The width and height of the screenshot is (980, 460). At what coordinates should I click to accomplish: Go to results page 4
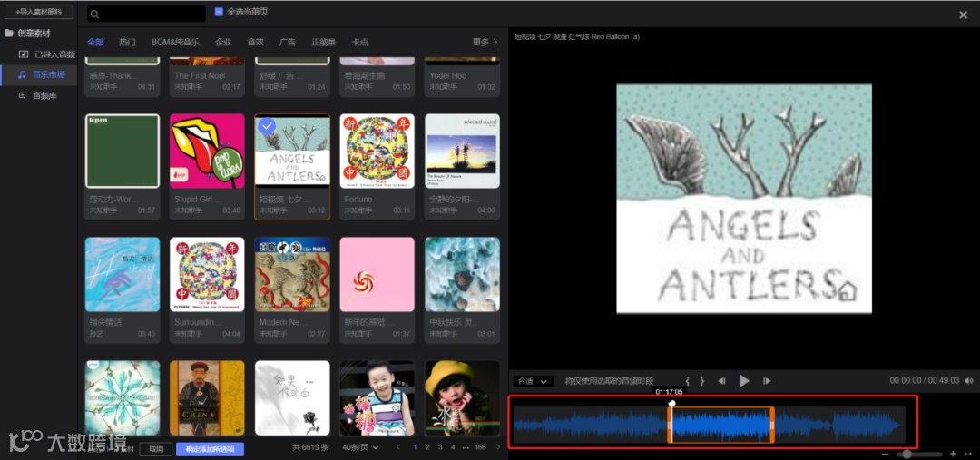453,447
